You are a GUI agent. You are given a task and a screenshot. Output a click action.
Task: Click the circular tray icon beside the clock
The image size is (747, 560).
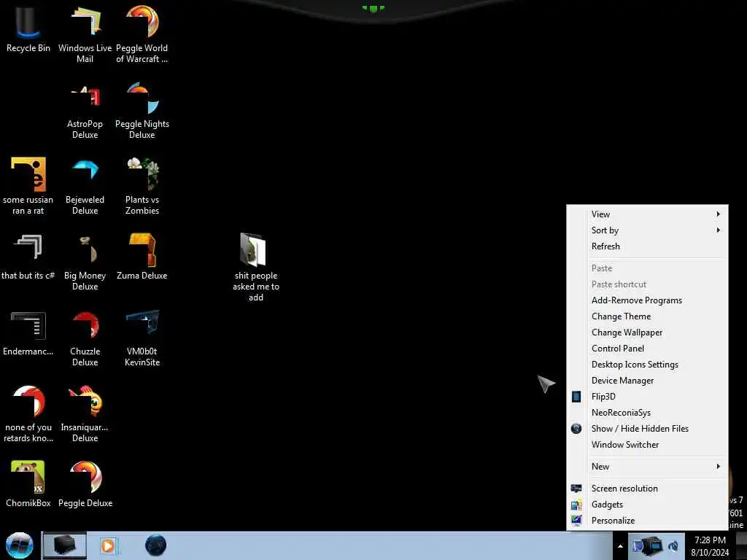pos(673,546)
